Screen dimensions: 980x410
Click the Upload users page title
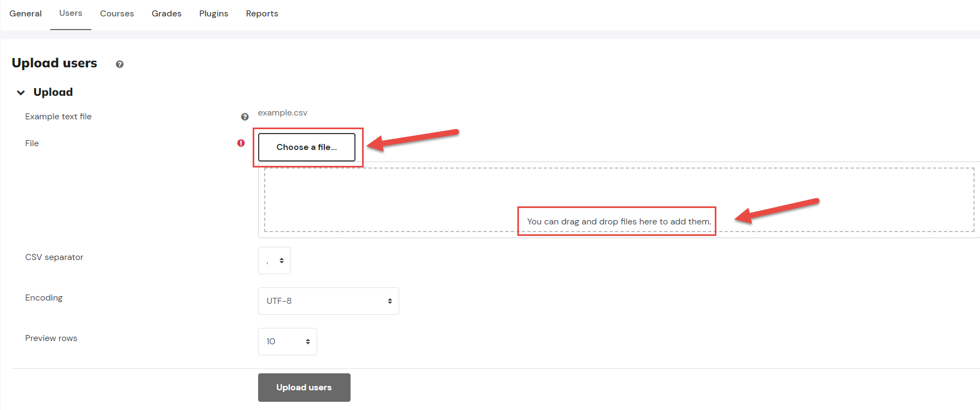55,63
